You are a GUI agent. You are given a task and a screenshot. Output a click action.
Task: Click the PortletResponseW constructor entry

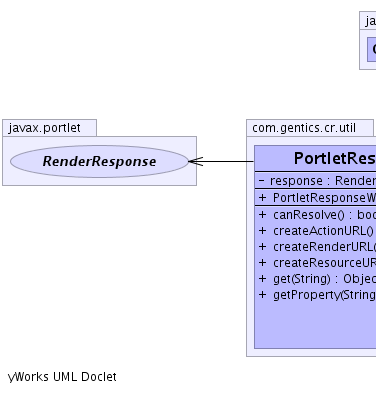(x=315, y=198)
